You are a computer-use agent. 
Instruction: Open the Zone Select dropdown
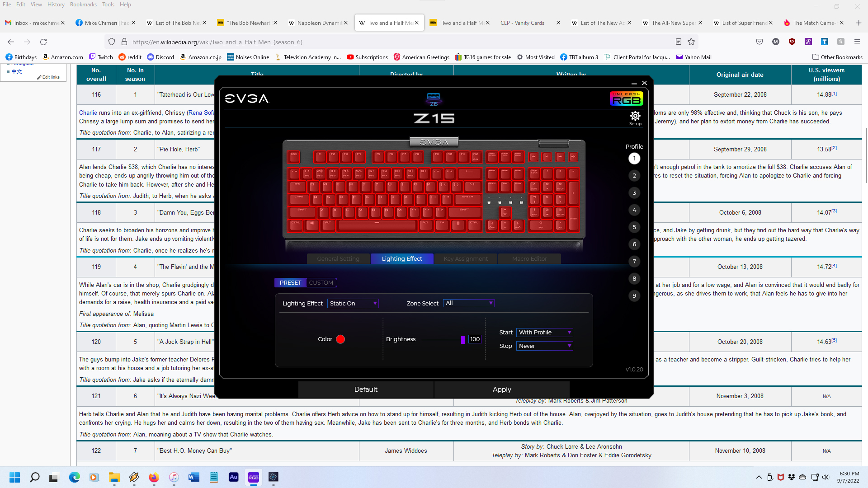tap(469, 303)
